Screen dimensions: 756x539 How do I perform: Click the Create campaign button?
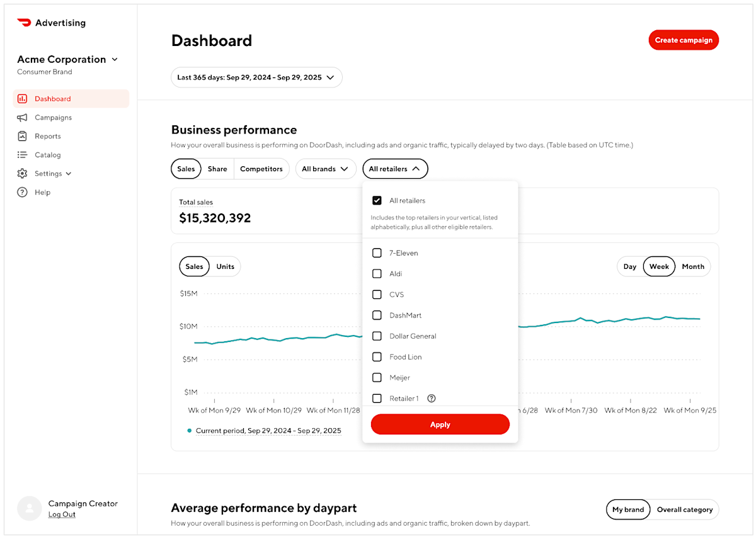point(684,40)
